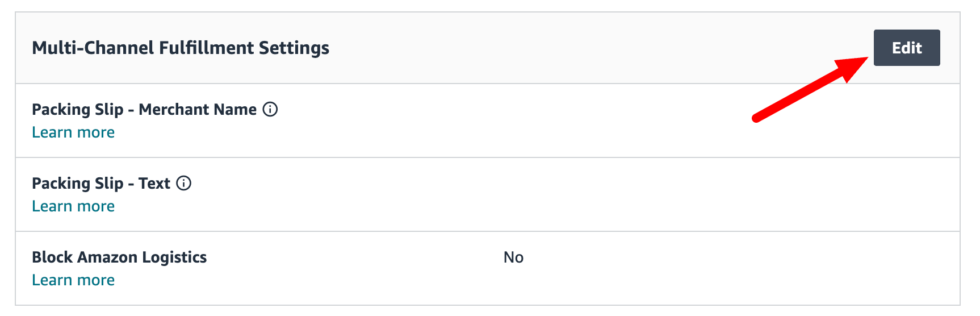This screenshot has height=316, width=980.
Task: View the packing slip Text tooltip via its circled i
Action: click(184, 183)
